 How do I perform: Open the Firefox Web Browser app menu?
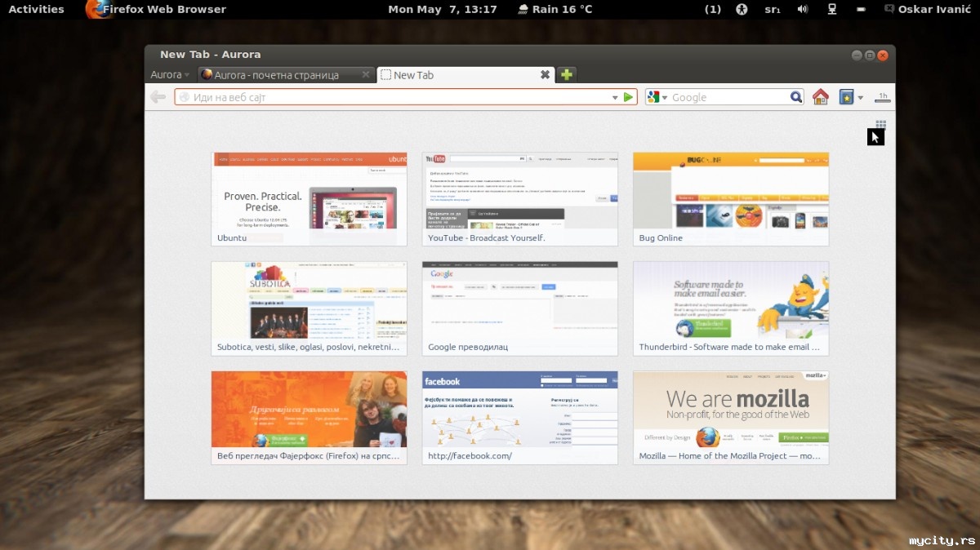[156, 9]
